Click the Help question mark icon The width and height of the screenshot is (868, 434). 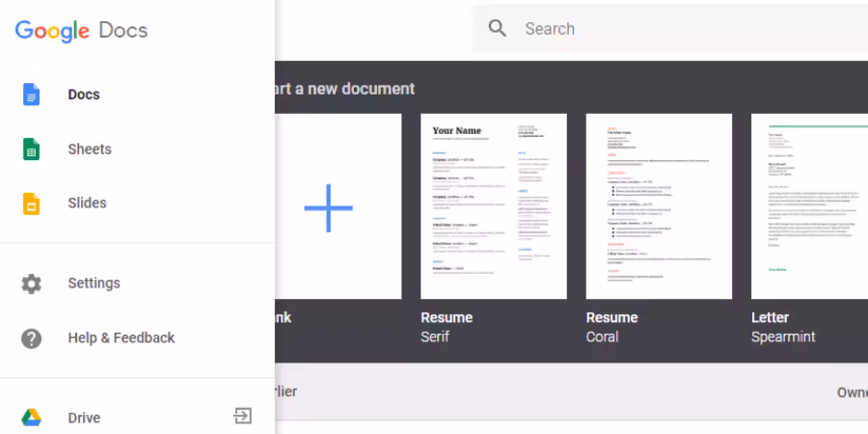pos(31,338)
